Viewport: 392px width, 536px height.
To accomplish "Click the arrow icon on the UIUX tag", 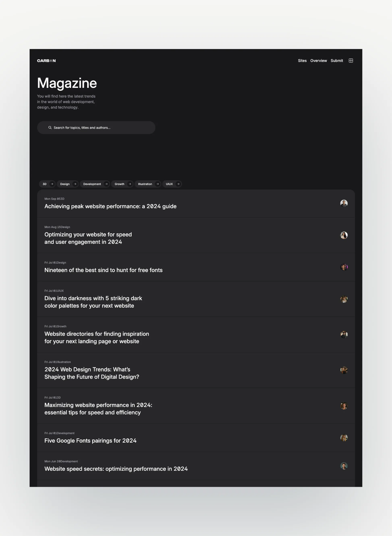I will 178,184.
